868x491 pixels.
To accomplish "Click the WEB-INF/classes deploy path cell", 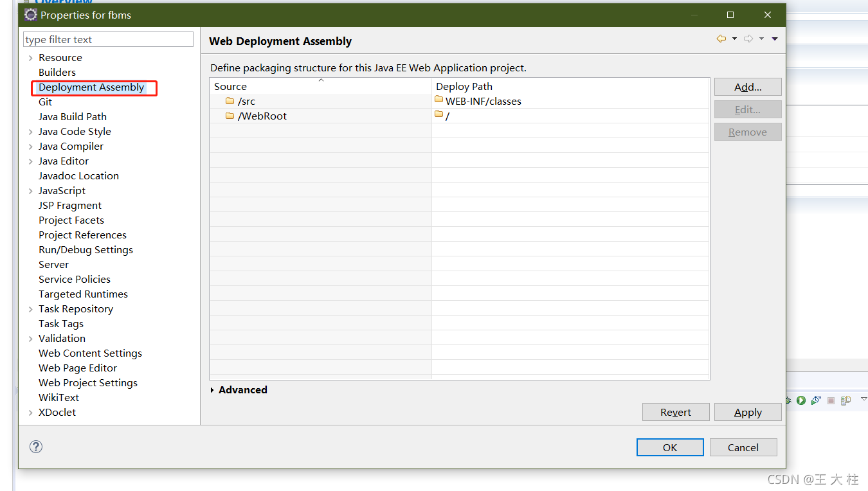I will point(570,101).
